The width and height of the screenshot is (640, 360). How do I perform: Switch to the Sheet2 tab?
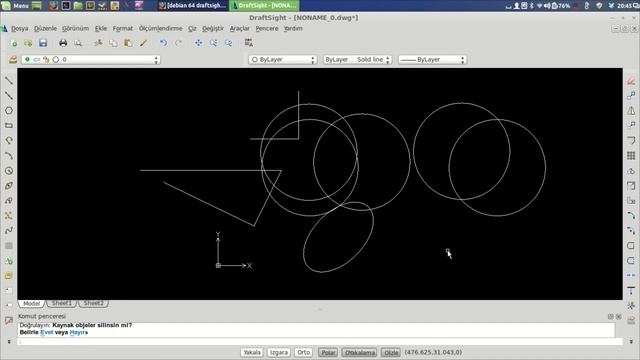[94, 303]
